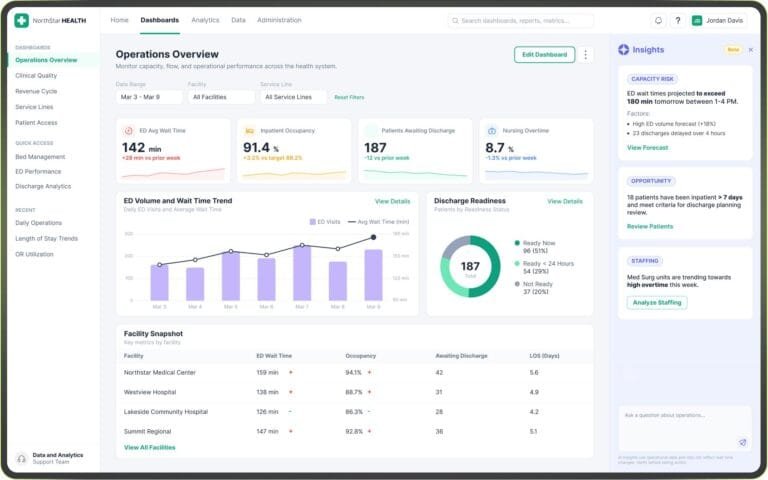Open the Analytics tab
The image size is (768, 480).
coord(205,20)
